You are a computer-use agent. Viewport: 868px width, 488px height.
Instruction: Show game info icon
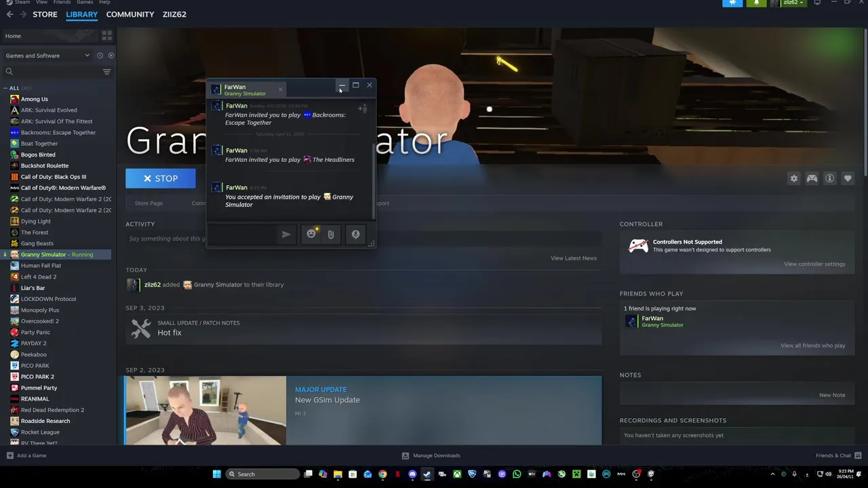829,178
